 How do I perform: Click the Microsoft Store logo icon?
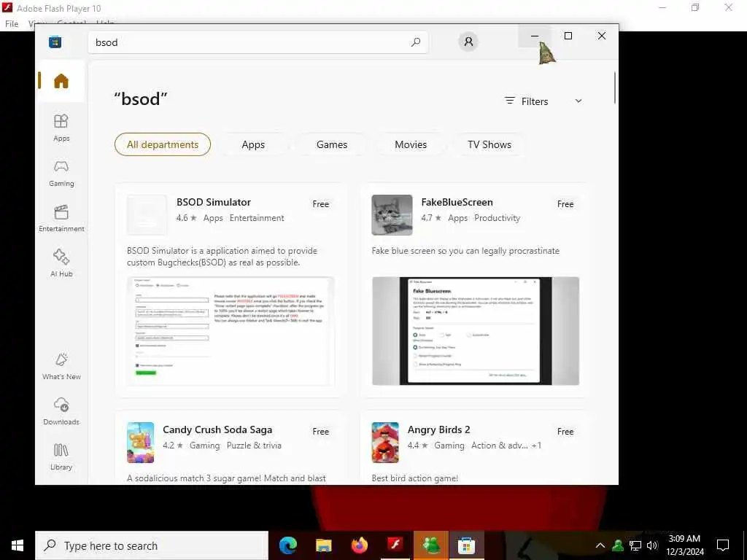(55, 42)
